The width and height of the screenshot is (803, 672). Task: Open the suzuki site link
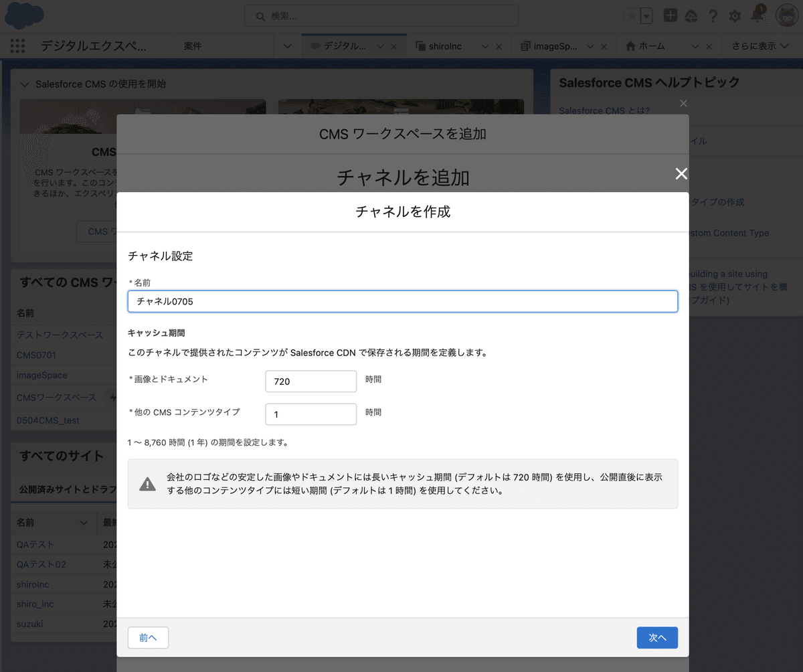click(x=30, y=624)
